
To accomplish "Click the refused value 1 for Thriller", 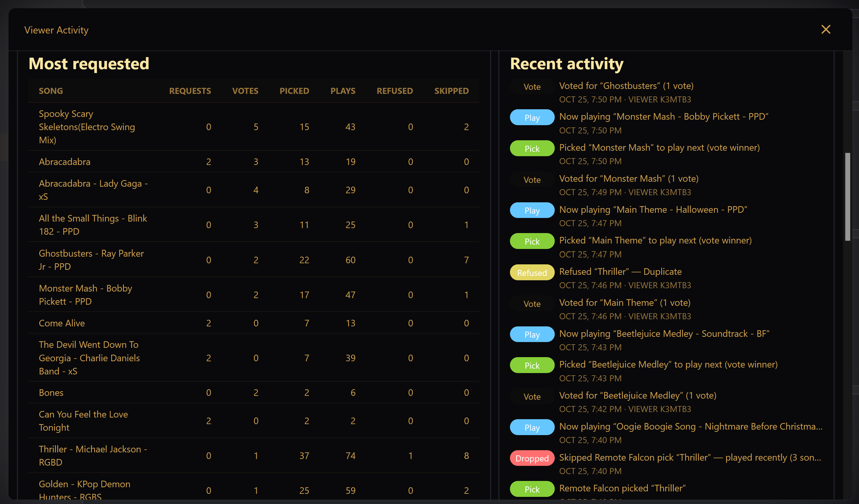I will click(410, 456).
